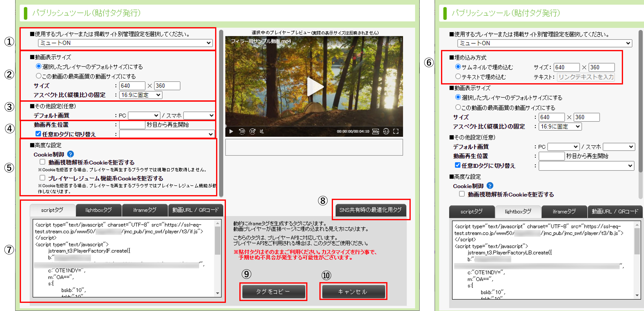644x311 pixels.
Task: Switch to the iframeタグ tab in the left panel
Action: click(145, 210)
